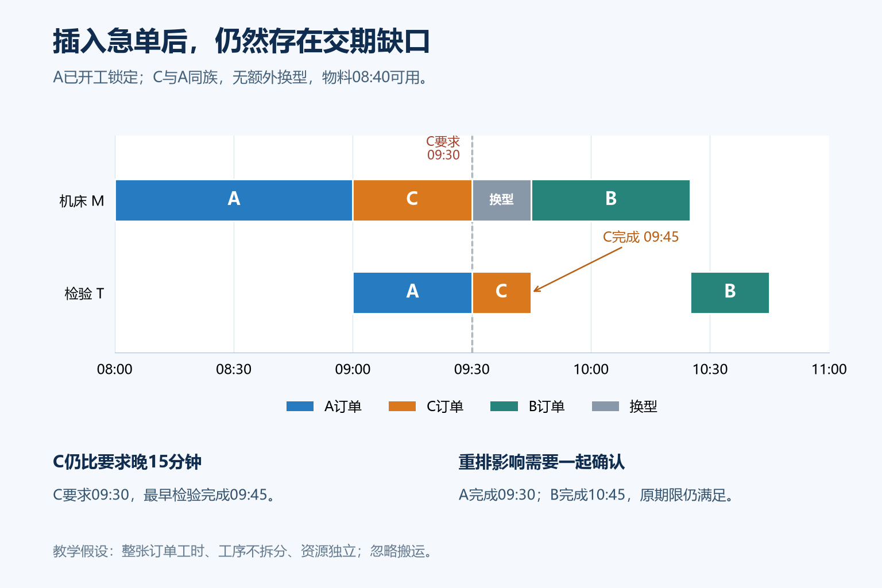882x588 pixels.
Task: Click the green B bar on 检验 T row
Action: click(x=730, y=293)
